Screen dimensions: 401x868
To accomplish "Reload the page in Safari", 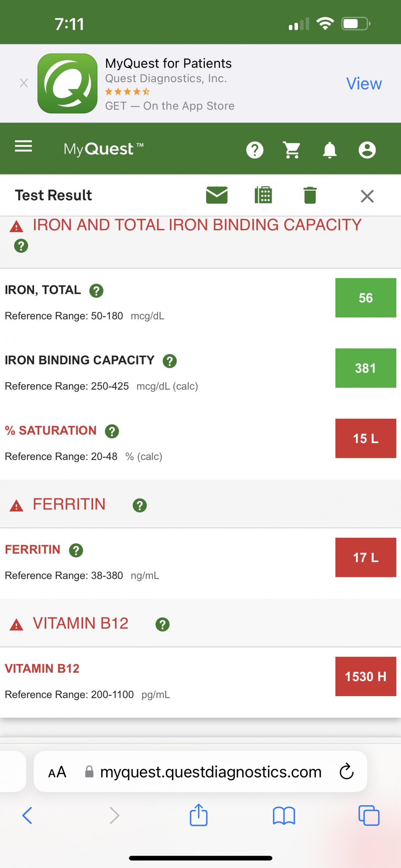I will 346,772.
